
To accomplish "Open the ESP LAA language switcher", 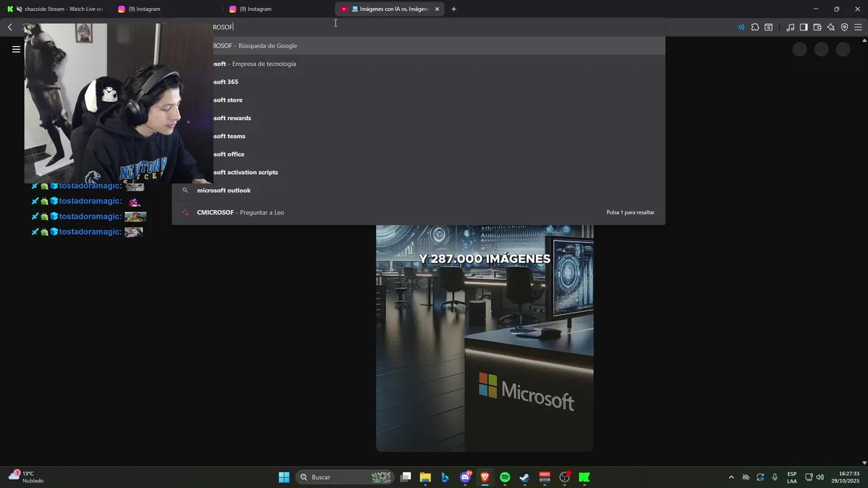I will [x=792, y=477].
